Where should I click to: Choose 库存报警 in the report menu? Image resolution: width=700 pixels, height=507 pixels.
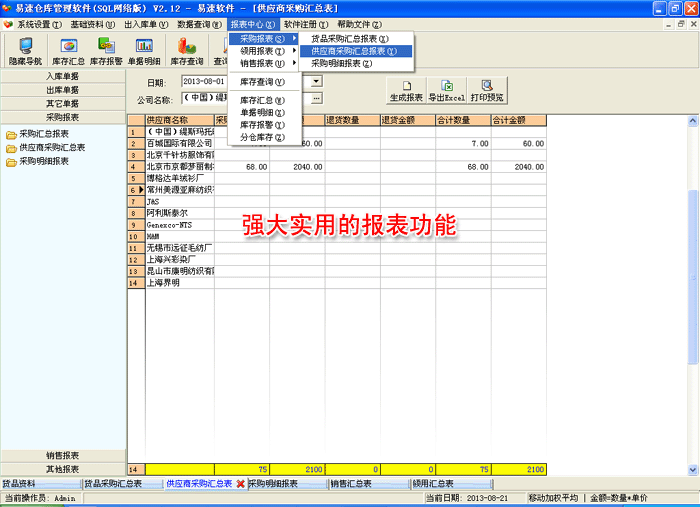[x=263, y=125]
